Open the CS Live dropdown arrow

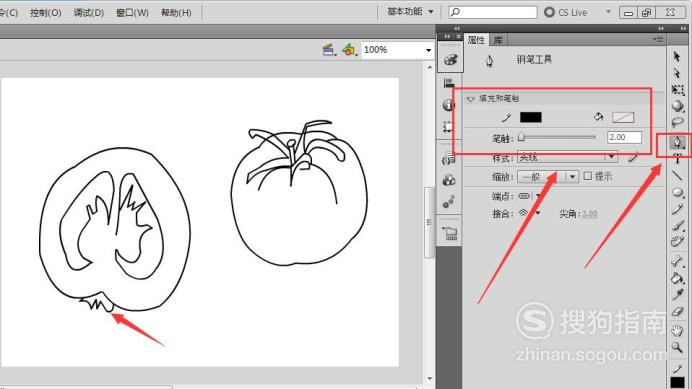(608, 12)
